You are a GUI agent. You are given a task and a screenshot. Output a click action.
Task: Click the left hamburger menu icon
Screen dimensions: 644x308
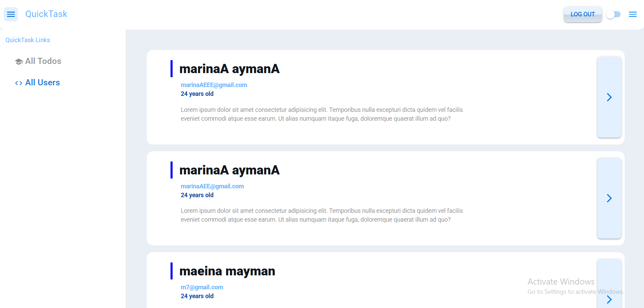(11, 14)
